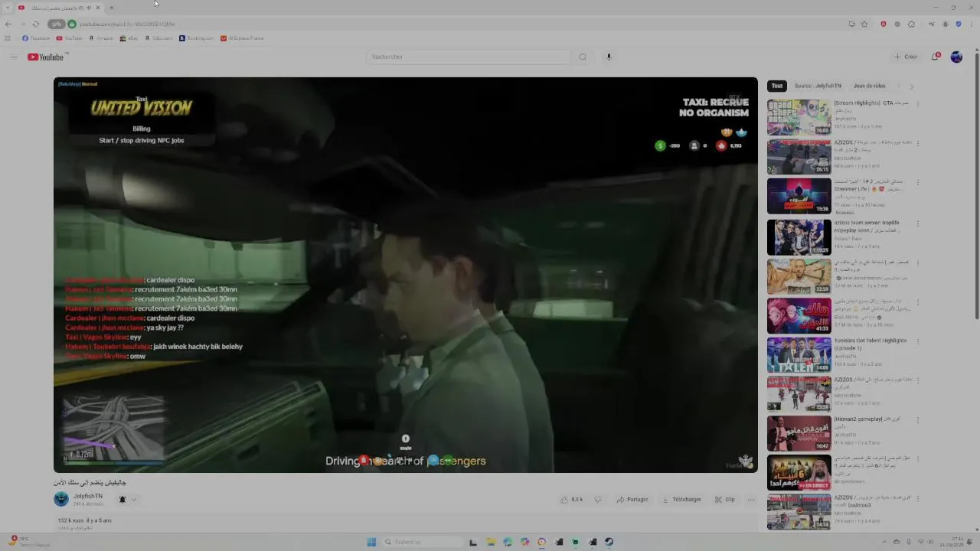
Task: Open a new browser tab
Action: pyautogui.click(x=111, y=8)
